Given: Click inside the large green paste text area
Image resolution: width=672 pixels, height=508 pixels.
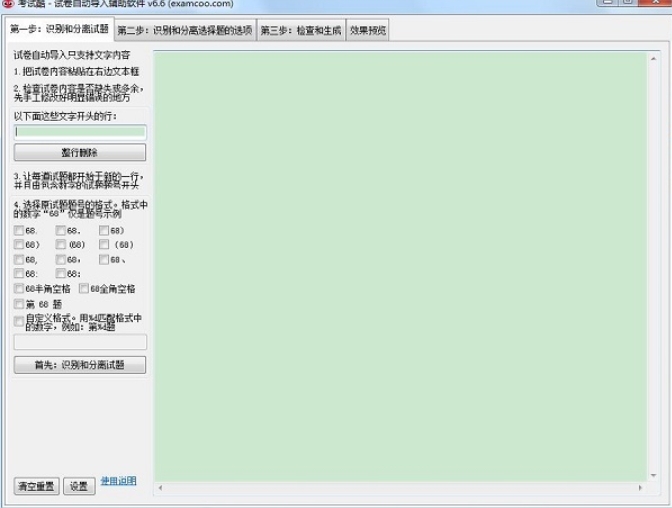Looking at the screenshot, I should (x=400, y=266).
